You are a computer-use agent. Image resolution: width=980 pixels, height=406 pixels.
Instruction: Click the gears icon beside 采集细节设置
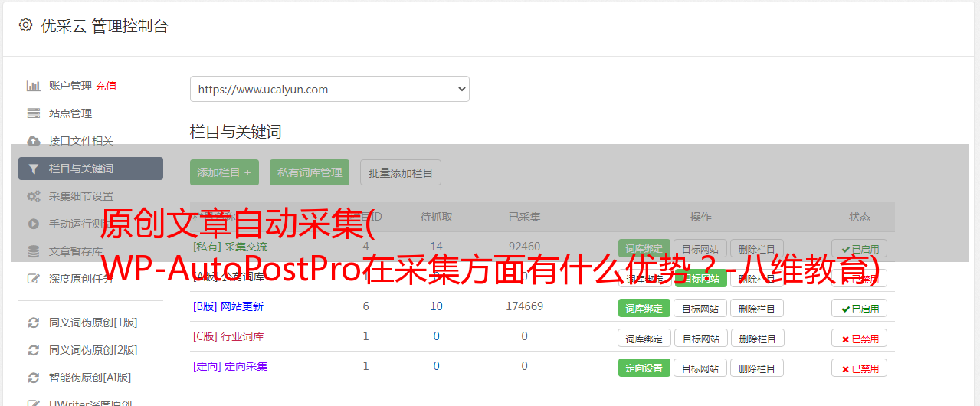(x=33, y=196)
